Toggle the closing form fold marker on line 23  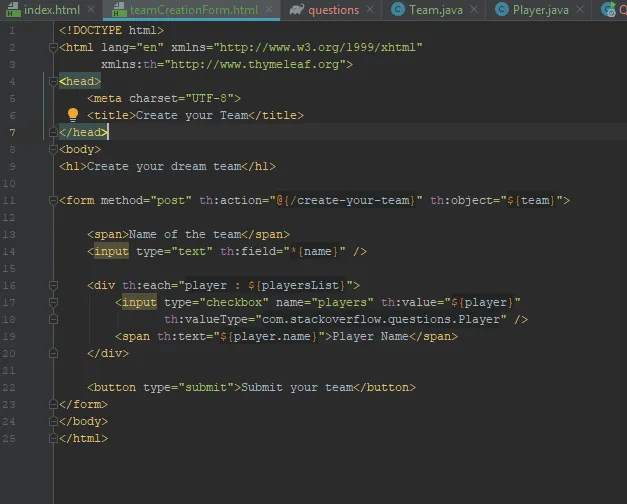point(53,404)
